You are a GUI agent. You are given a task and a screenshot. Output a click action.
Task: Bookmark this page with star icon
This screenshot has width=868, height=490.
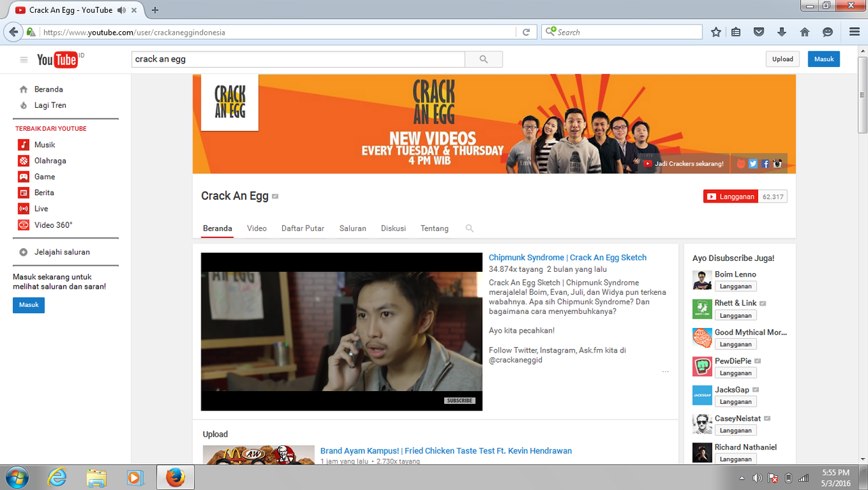point(716,32)
